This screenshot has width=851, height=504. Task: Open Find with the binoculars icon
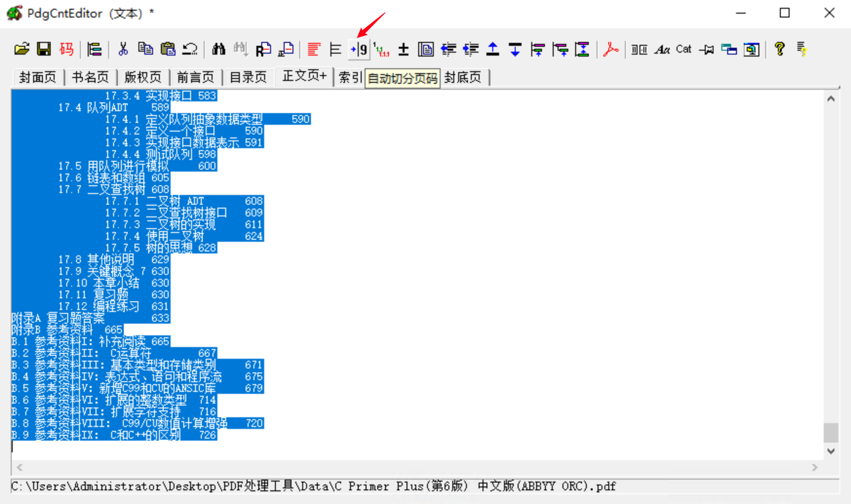(219, 49)
